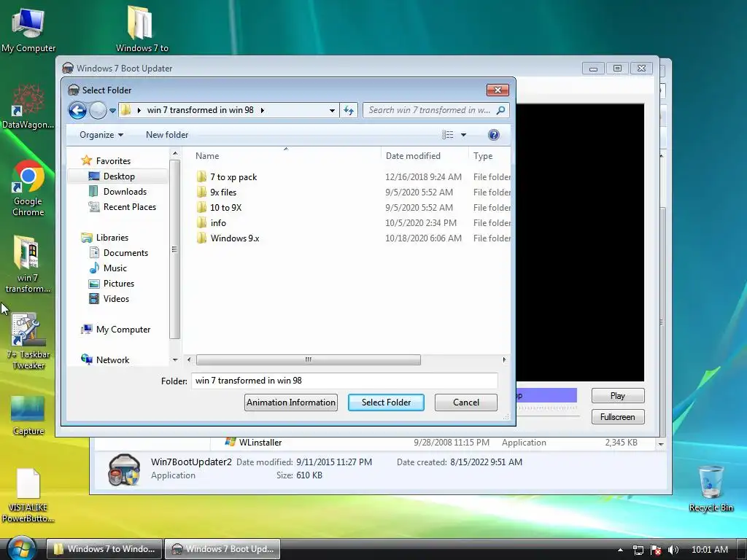
Task: Click the refresh icon next to address bar
Action: (x=349, y=111)
